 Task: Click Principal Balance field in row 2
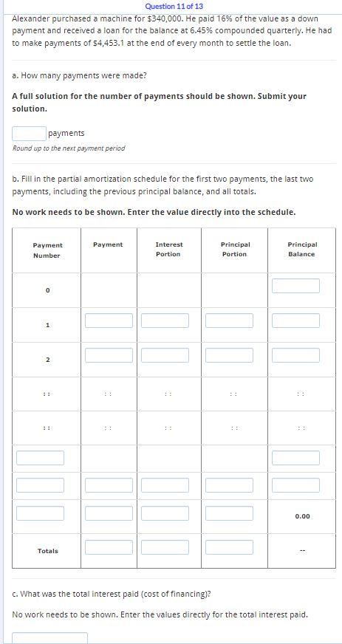(x=295, y=355)
